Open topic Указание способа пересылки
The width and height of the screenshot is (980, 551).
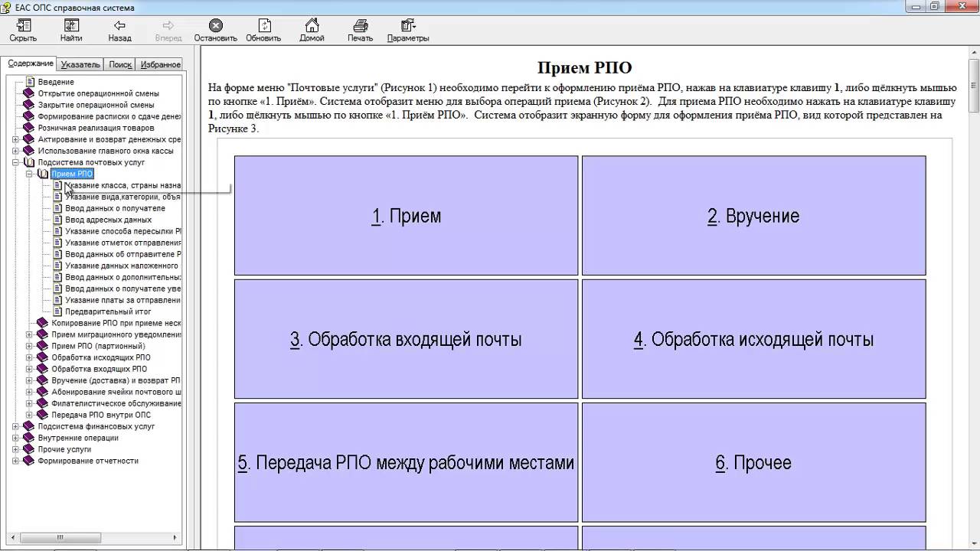(122, 231)
